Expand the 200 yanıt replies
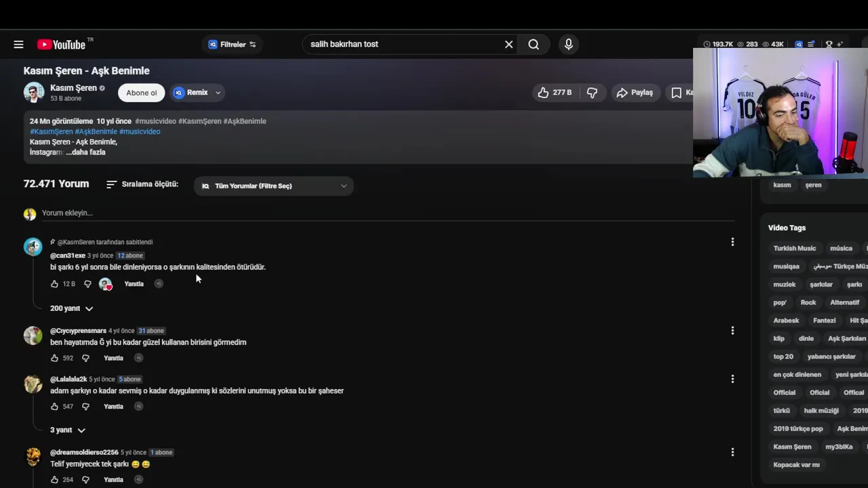Viewport: 868px width, 488px height. point(71,308)
